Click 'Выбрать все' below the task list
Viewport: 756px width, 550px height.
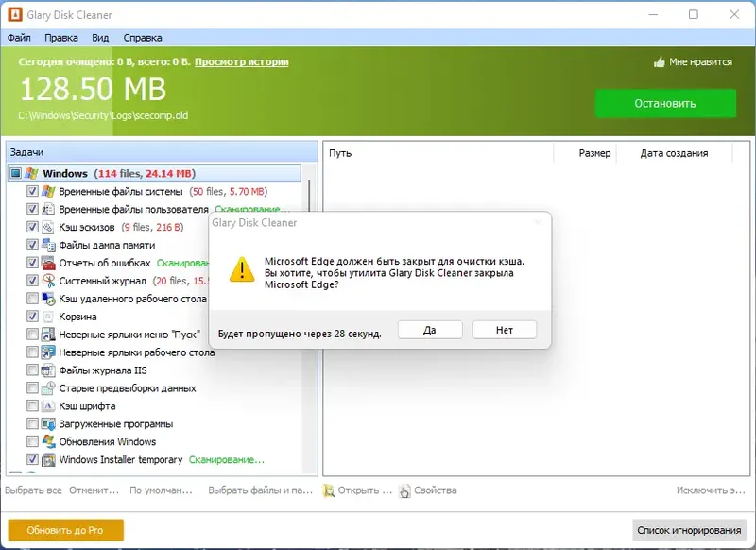click(33, 490)
